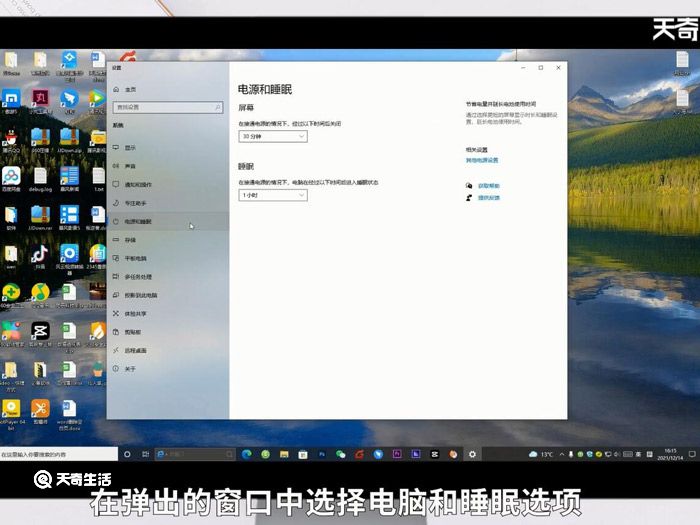This screenshot has width=700, height=525.
Task: Launch Microsoft Edge from taskbar
Action: click(246, 454)
